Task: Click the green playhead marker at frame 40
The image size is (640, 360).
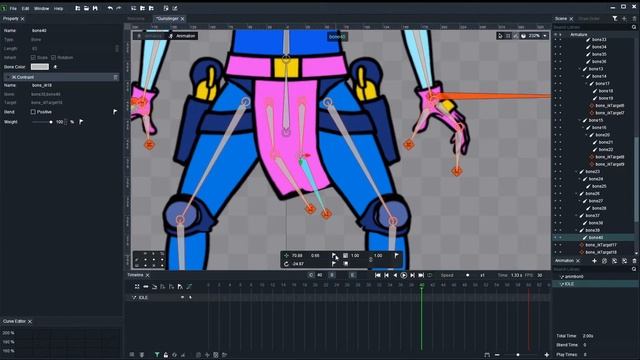Action: pos(422,285)
